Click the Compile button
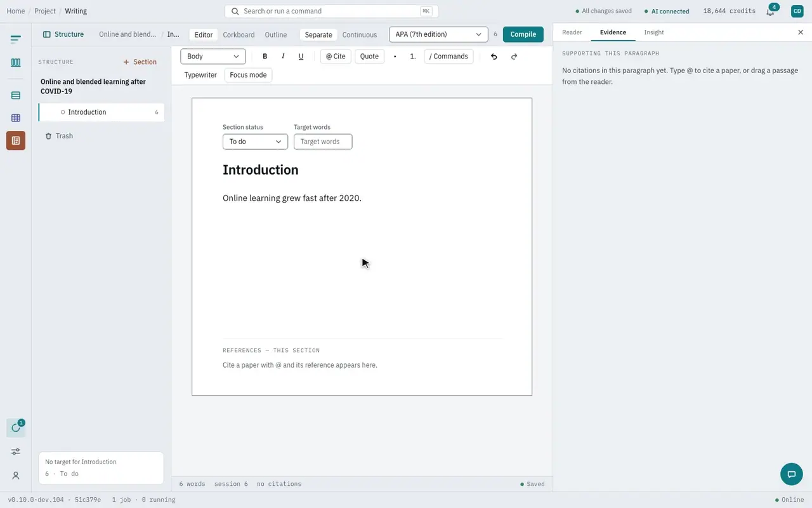 point(523,34)
